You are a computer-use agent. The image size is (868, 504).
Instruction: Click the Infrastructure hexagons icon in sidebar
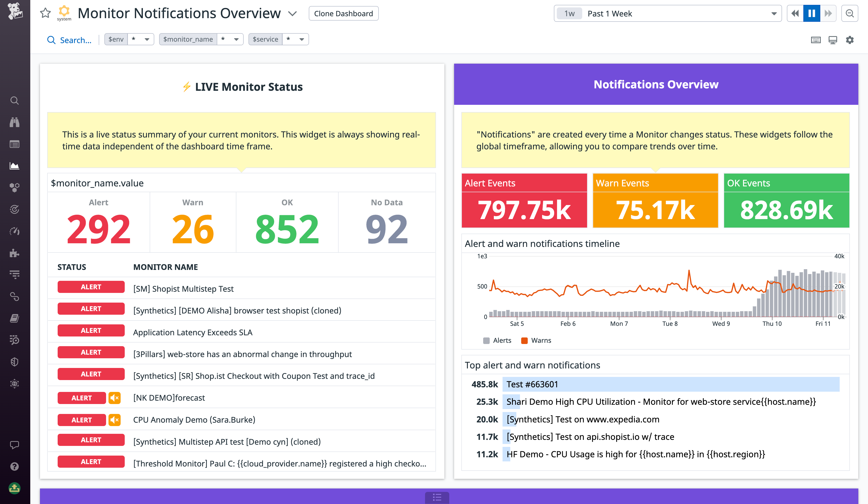[15, 188]
